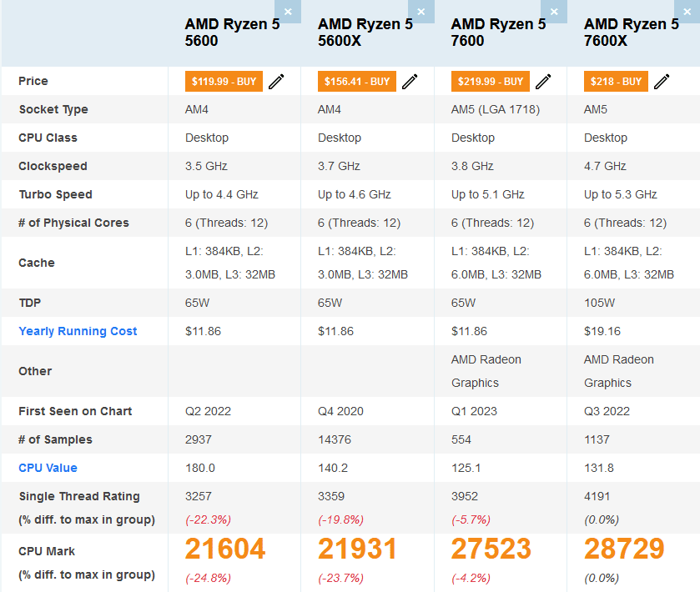Edit price pencil icon for Ryzen 5 7600

point(543,82)
